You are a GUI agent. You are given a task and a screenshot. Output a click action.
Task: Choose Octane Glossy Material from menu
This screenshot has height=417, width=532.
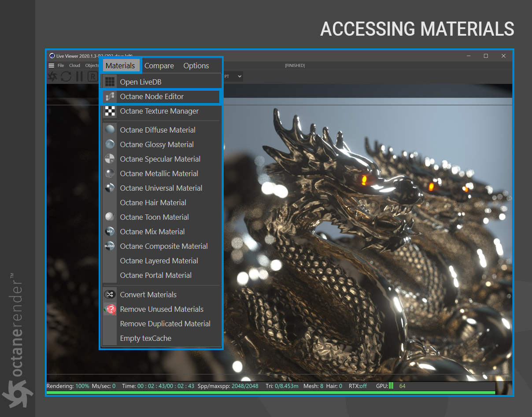[x=157, y=144]
